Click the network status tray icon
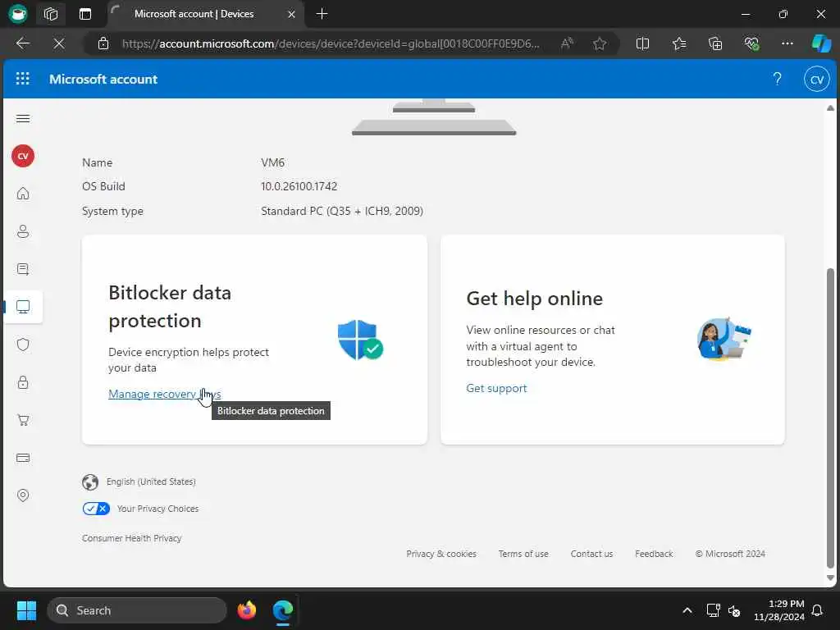This screenshot has width=840, height=630. click(x=713, y=610)
